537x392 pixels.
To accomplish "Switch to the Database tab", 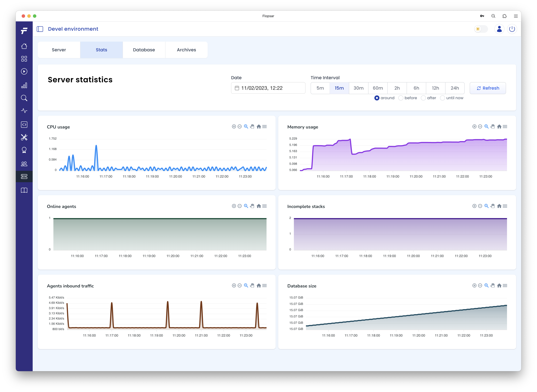I will tap(144, 50).
